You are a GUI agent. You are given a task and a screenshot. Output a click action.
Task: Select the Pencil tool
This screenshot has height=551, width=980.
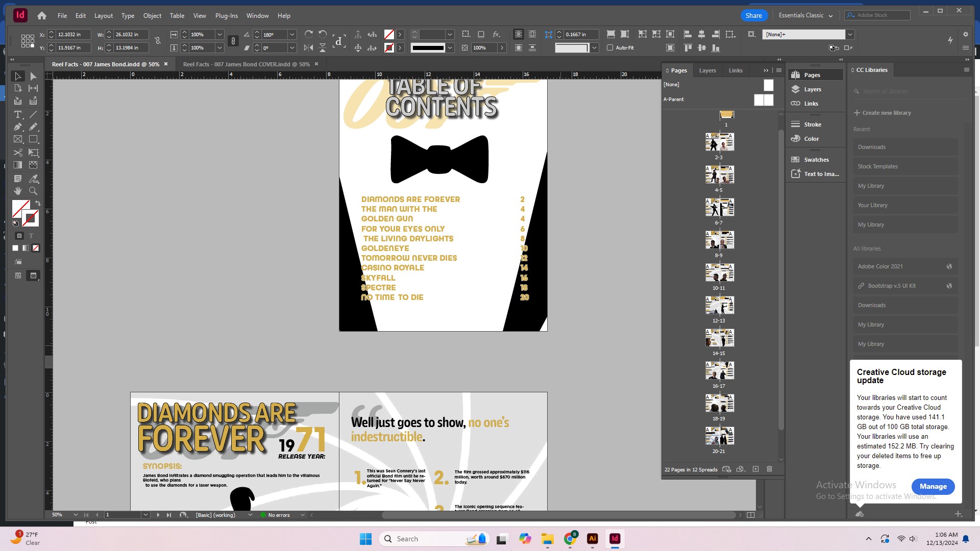click(x=33, y=127)
